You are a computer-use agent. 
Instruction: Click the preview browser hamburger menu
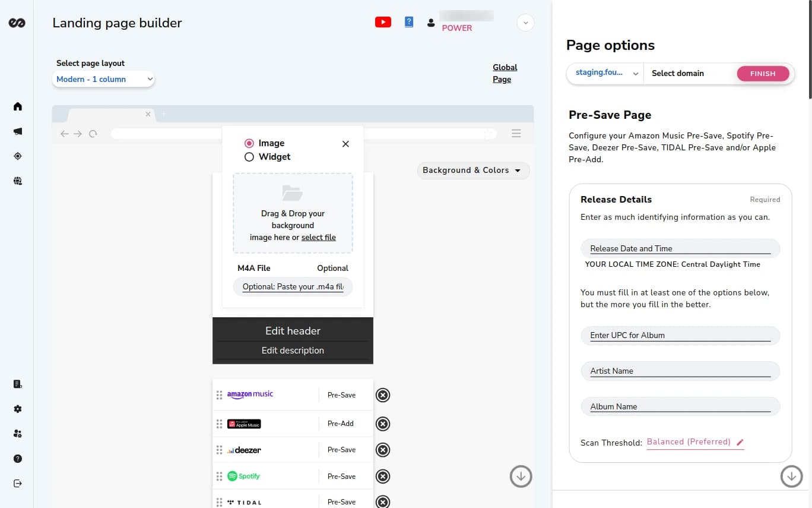tap(516, 134)
